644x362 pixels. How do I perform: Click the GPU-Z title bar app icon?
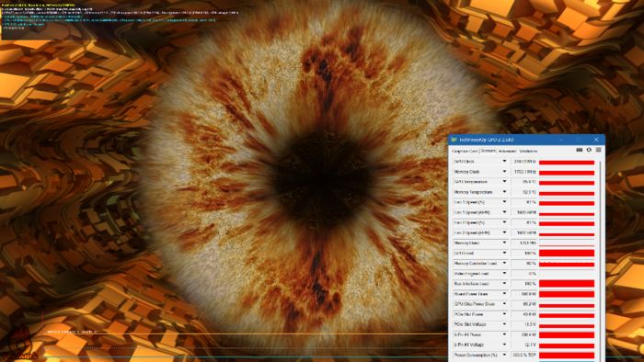454,140
